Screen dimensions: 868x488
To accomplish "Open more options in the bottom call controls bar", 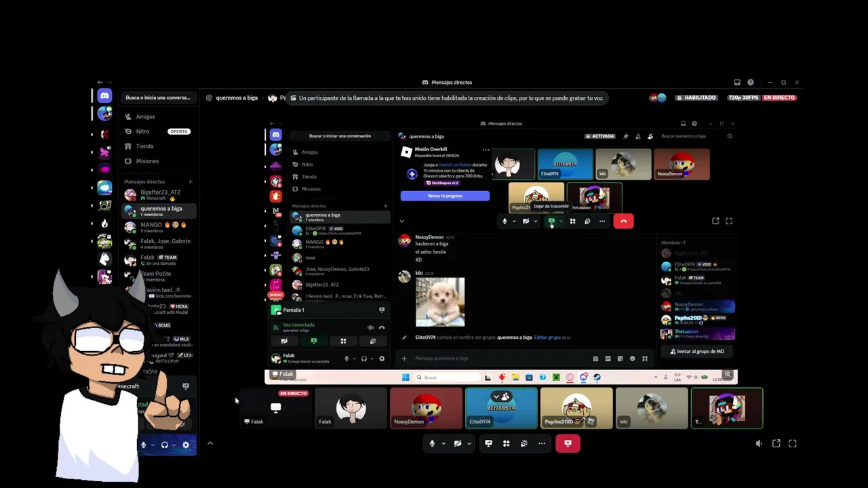I will coord(542,443).
